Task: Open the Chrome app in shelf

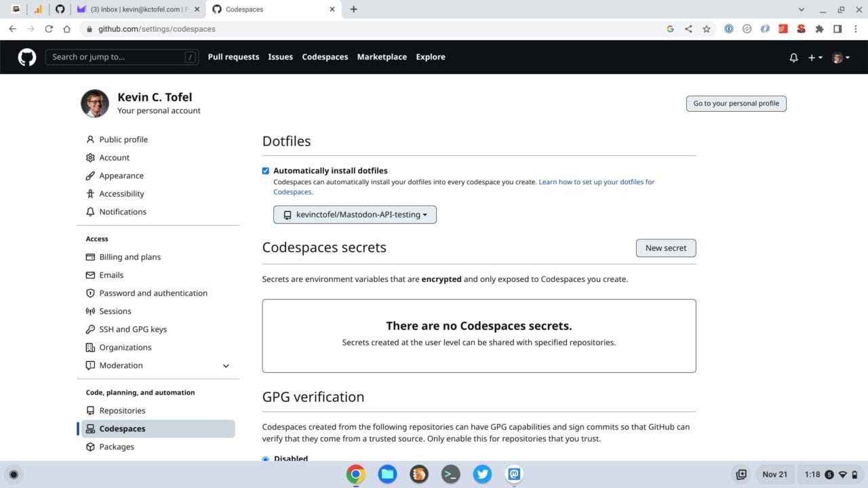Action: 356,474
